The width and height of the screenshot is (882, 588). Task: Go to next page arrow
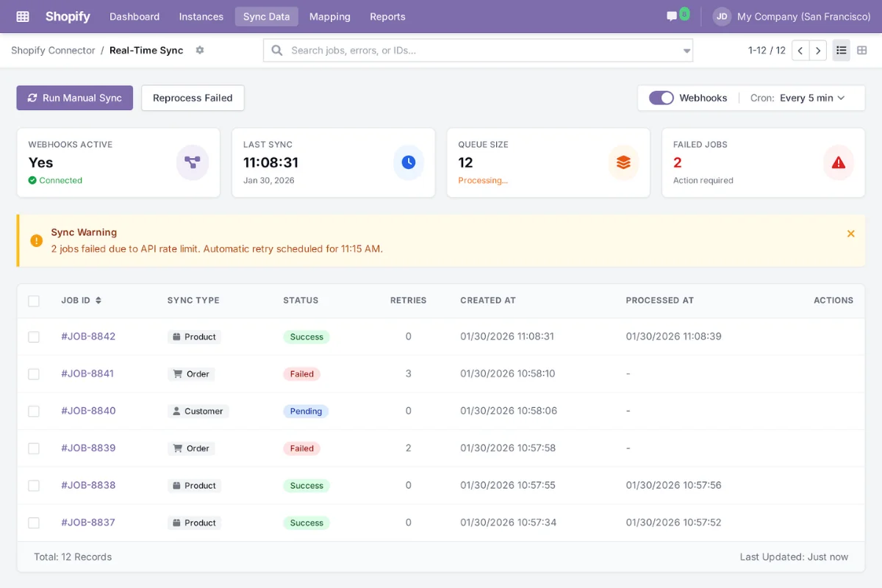818,50
